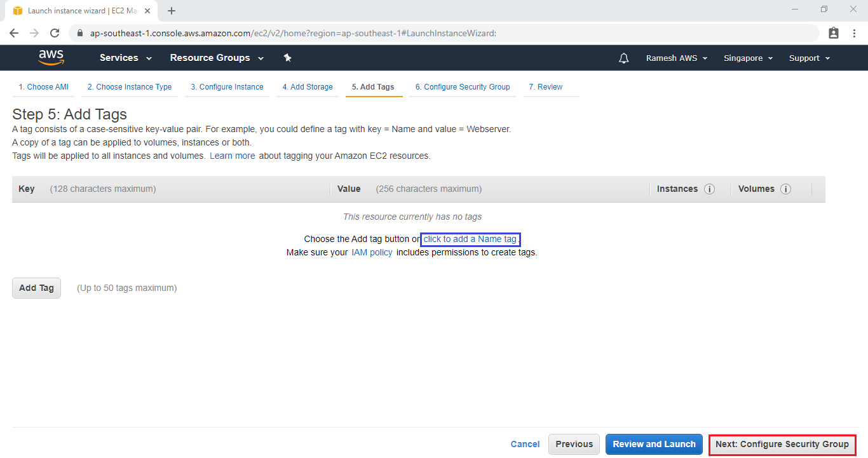The width and height of the screenshot is (868, 458).
Task: Click the Previous button
Action: pyautogui.click(x=574, y=444)
